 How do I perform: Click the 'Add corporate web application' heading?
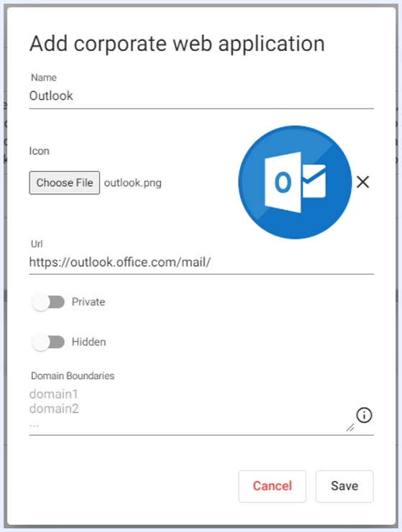point(177,44)
